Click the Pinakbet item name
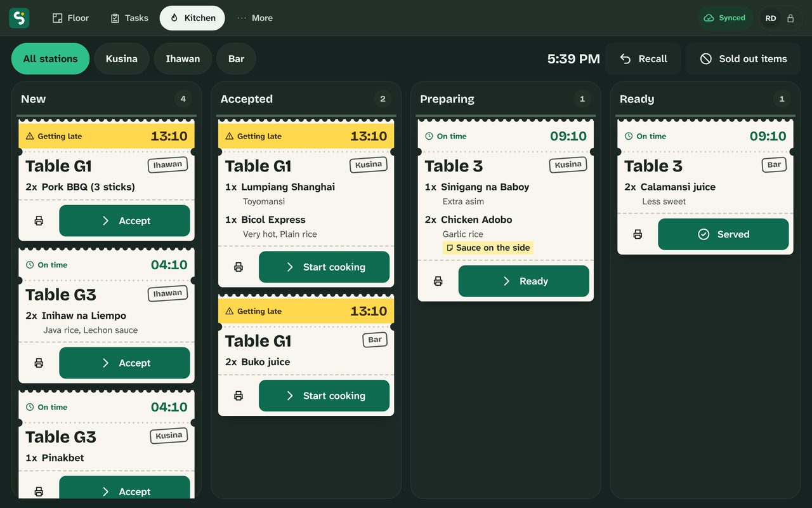812x508 pixels. click(x=63, y=458)
